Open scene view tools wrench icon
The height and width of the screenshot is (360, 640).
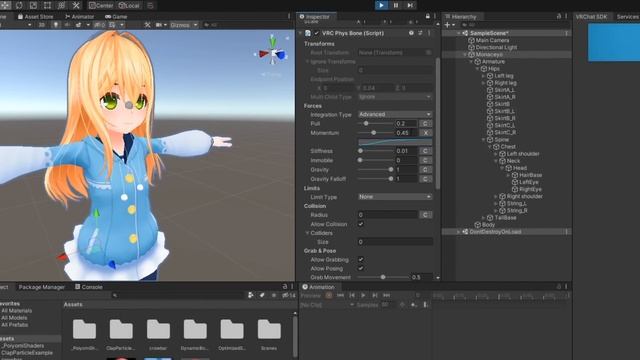pos(147,25)
